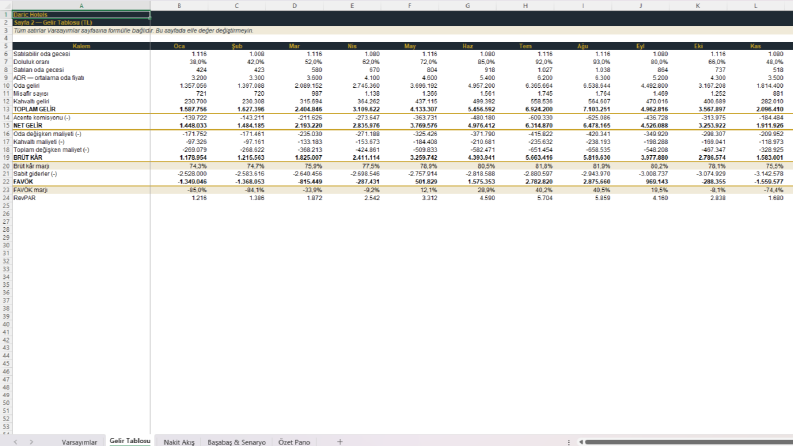Viewport: 793px width, 446px height.
Task: Select column A header
Action: pyautogui.click(x=81, y=6)
